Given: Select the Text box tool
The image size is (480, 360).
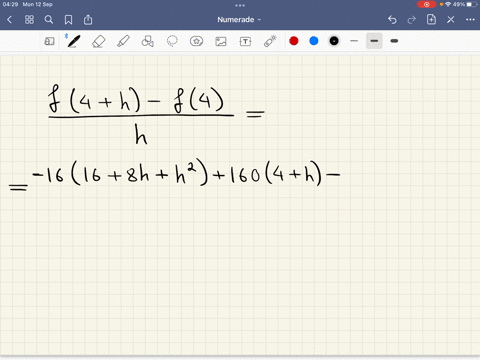Looking at the screenshot, I should click(245, 41).
